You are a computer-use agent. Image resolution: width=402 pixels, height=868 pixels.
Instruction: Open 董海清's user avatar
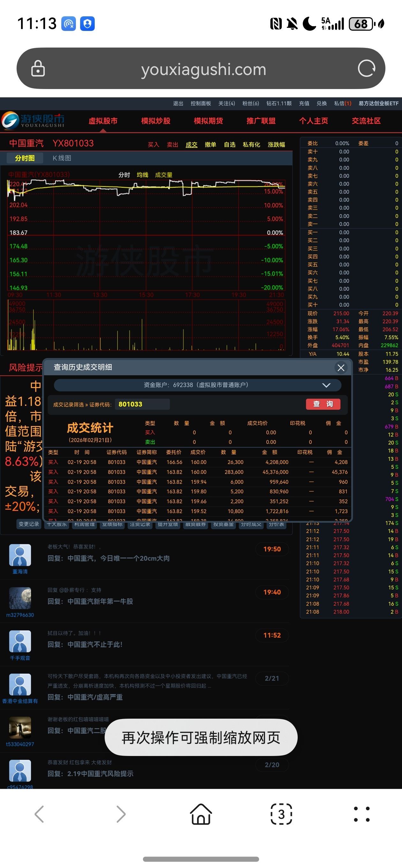pyautogui.click(x=20, y=555)
